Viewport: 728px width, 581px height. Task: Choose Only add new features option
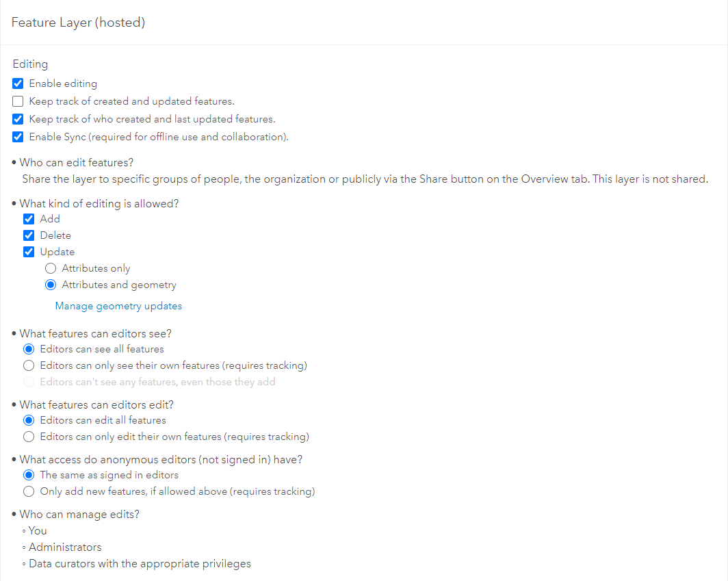[29, 491]
